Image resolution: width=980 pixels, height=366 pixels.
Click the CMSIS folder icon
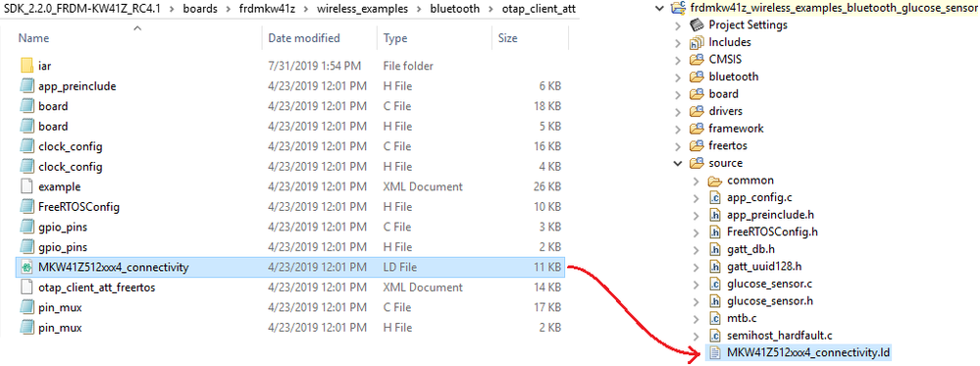click(696, 60)
